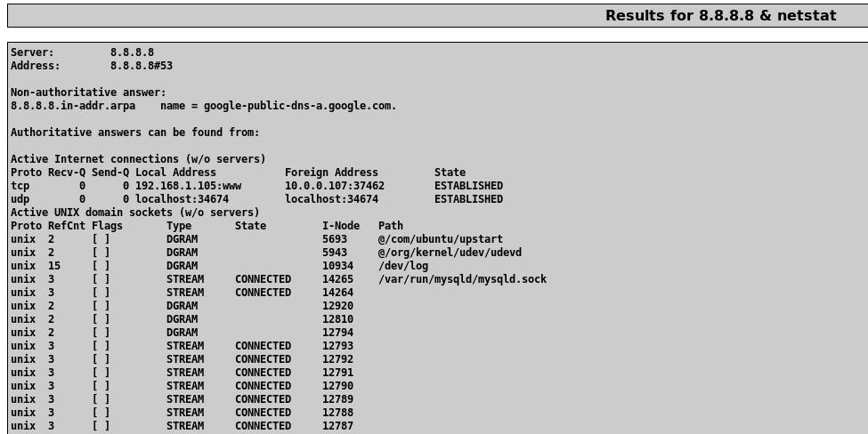Click foreign address '10.0.0.107:37462'

335,186
